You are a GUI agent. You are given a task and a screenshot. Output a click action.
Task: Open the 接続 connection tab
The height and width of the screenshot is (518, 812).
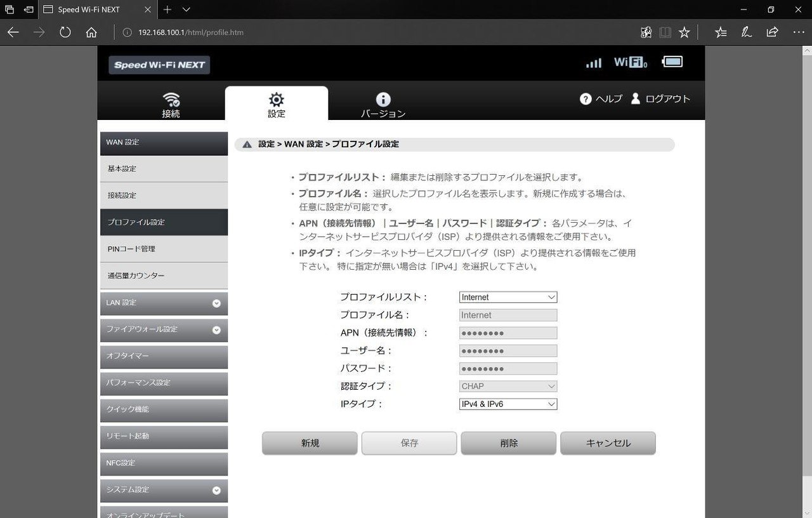click(x=171, y=105)
